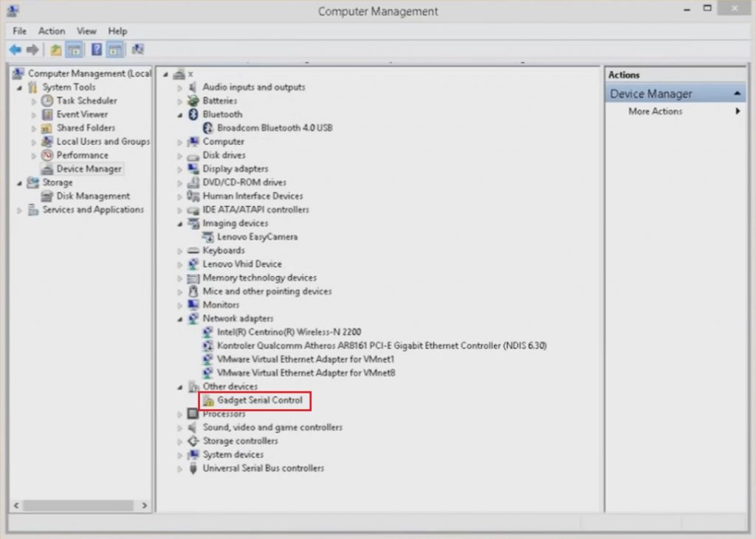Click the Forward navigation arrow
756x539 pixels.
(31, 49)
